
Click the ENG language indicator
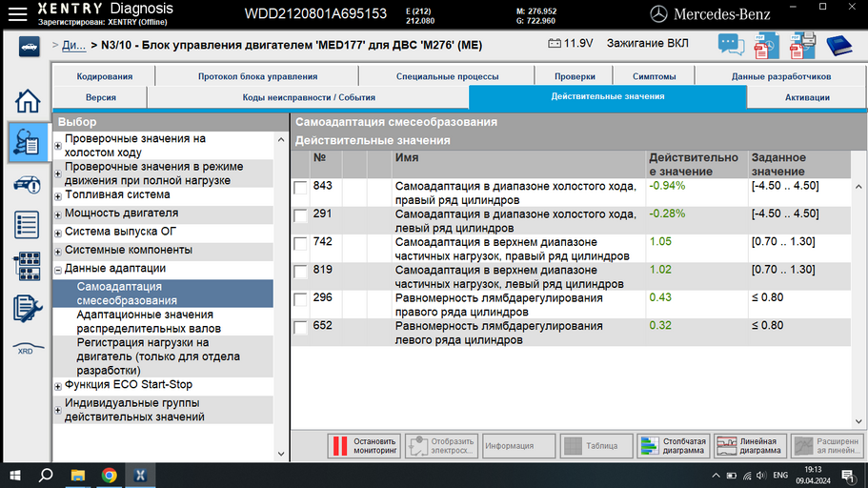click(x=780, y=476)
